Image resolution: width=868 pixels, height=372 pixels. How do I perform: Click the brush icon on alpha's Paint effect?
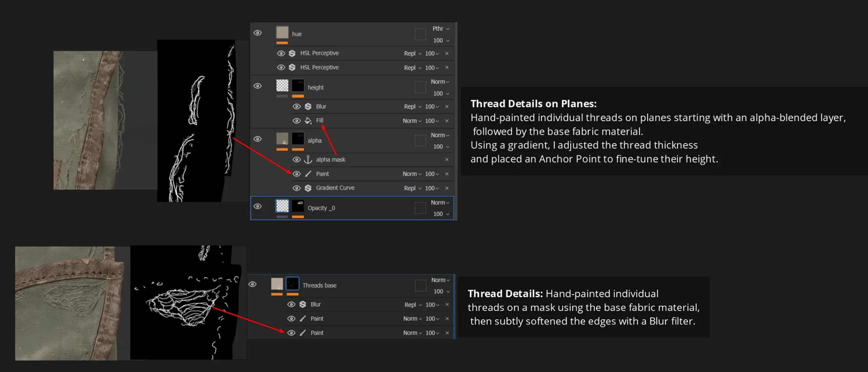pyautogui.click(x=308, y=174)
